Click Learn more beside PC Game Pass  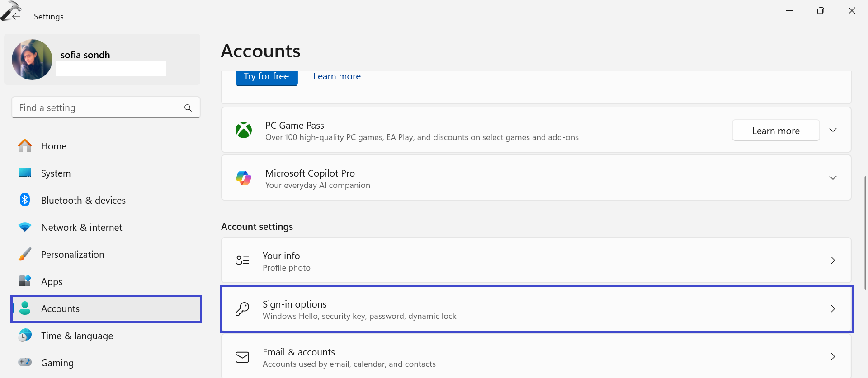(x=775, y=131)
